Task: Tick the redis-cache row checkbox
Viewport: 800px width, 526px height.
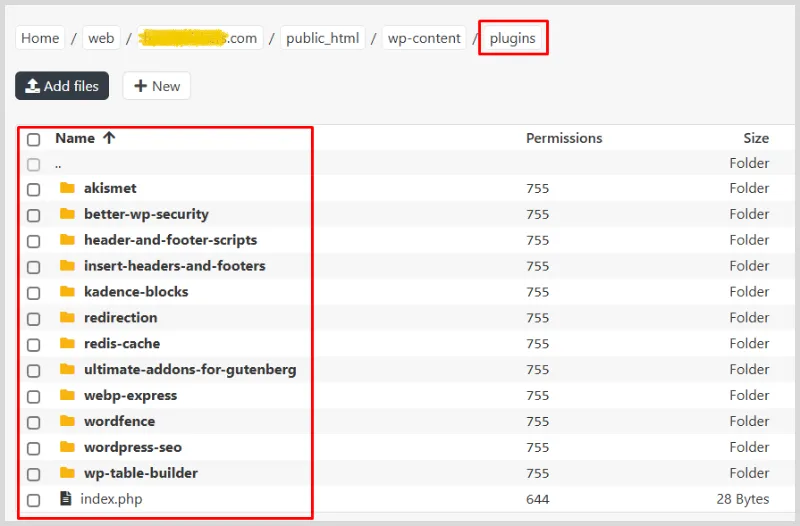Action: (x=34, y=345)
